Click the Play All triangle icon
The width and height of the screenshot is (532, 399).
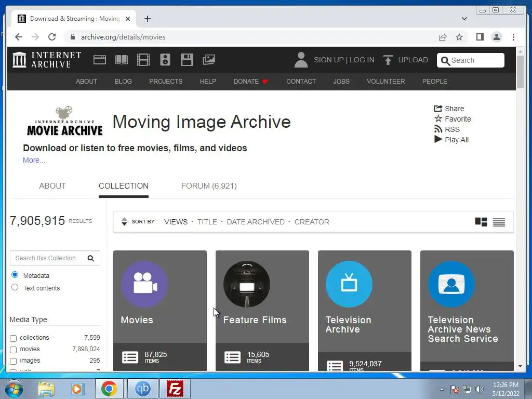[x=438, y=139]
